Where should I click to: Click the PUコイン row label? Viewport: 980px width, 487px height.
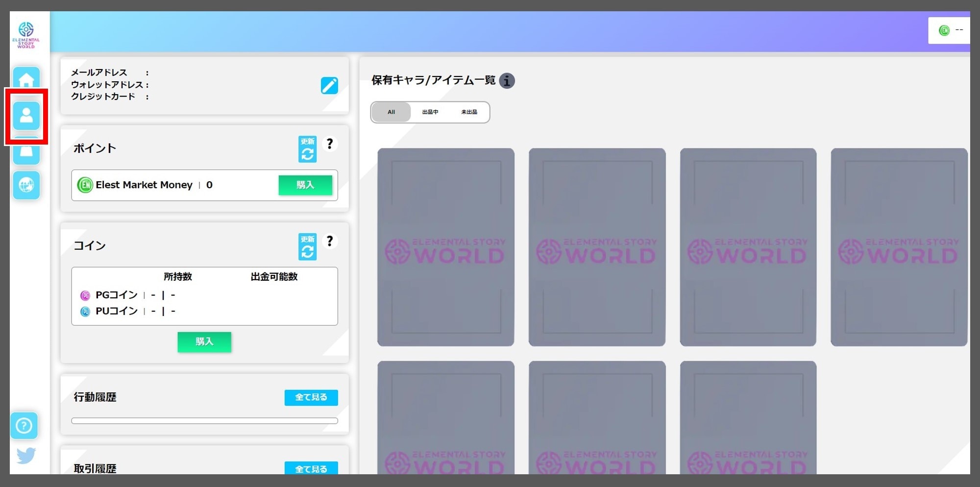pos(117,311)
